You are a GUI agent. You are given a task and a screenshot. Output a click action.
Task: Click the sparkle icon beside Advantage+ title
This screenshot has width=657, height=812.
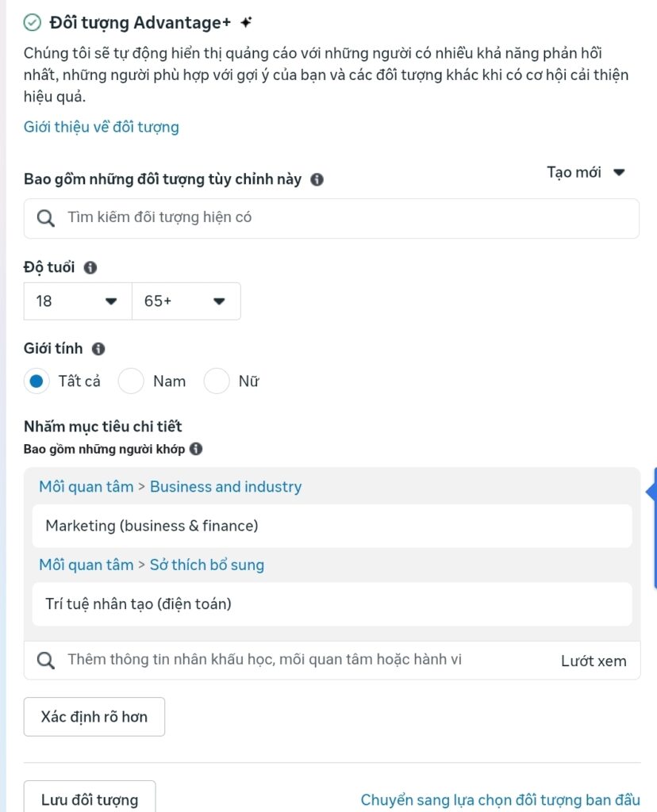247,22
